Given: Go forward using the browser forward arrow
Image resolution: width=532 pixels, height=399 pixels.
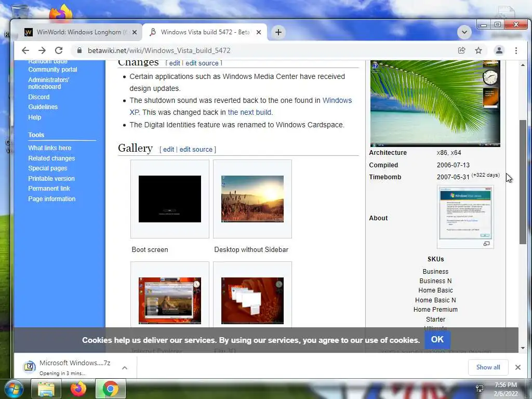Looking at the screenshot, I should pyautogui.click(x=42, y=50).
